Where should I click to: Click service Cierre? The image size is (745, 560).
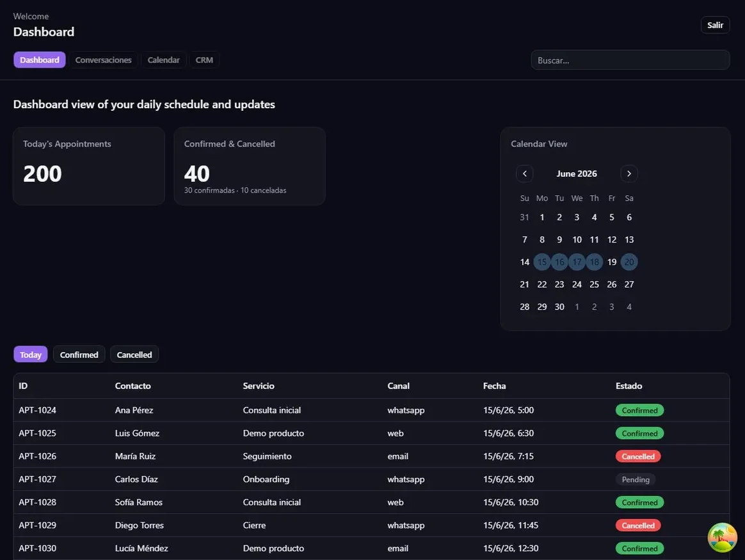pyautogui.click(x=254, y=525)
